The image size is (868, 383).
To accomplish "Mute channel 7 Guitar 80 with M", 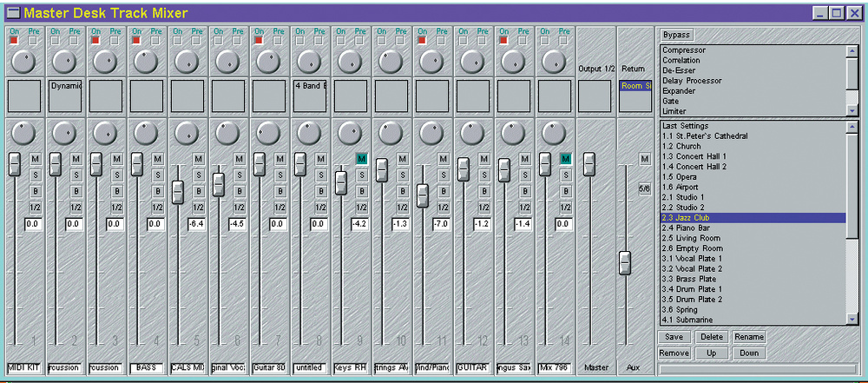I will pyautogui.click(x=280, y=159).
